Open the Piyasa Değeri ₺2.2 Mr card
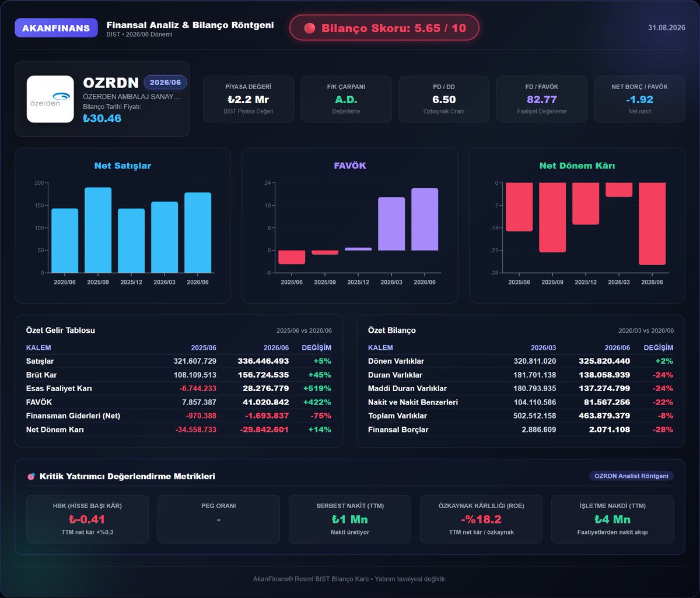 (249, 99)
